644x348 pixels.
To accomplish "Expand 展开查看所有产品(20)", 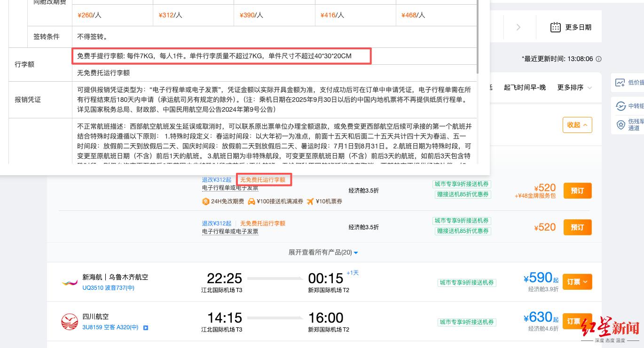I will click(323, 253).
